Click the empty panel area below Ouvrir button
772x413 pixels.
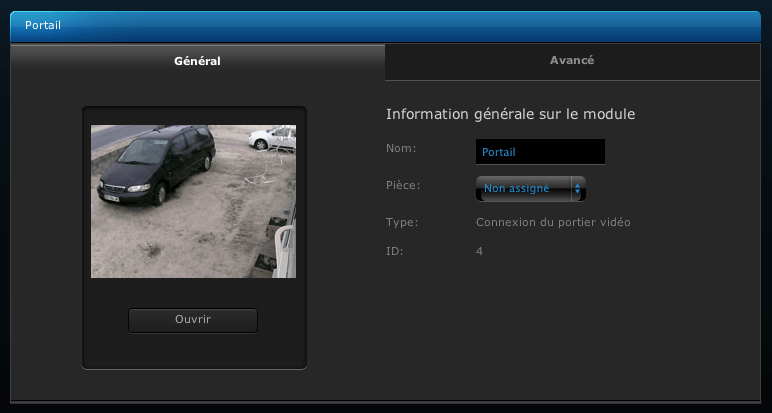pos(193,350)
